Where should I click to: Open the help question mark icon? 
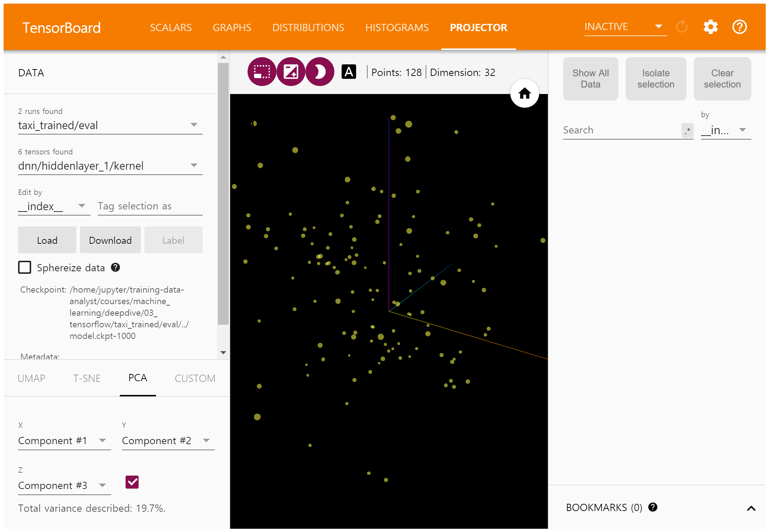tap(739, 27)
